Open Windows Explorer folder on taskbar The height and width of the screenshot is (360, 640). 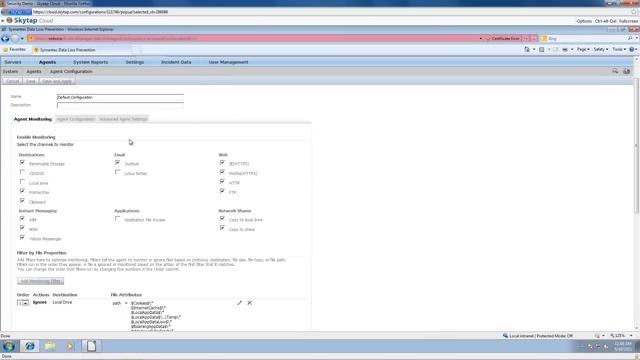point(50,347)
